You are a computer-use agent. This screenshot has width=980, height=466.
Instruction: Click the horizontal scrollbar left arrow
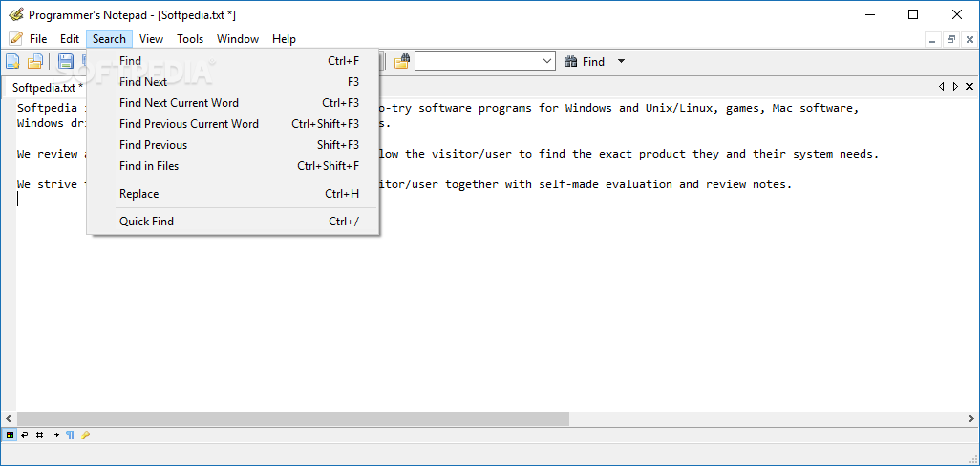coord(9,418)
